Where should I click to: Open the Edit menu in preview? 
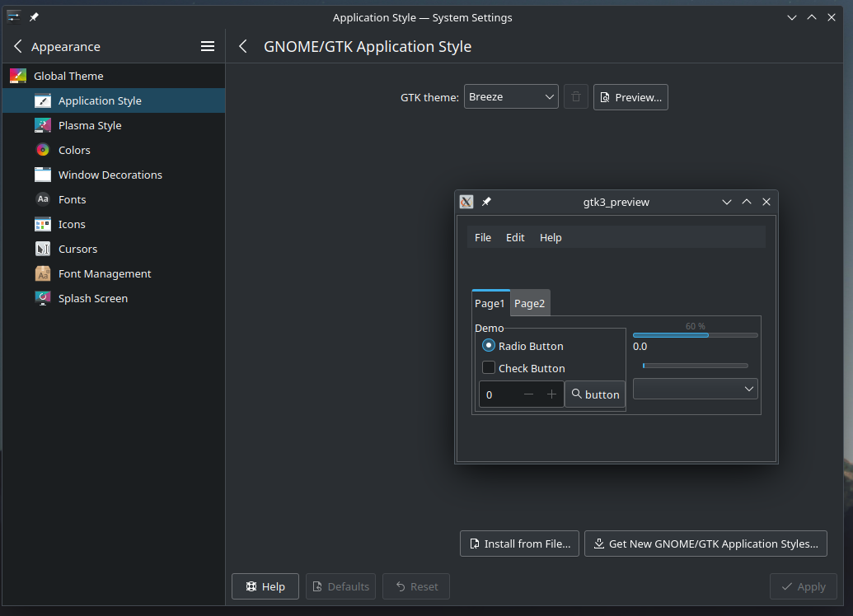click(x=515, y=237)
